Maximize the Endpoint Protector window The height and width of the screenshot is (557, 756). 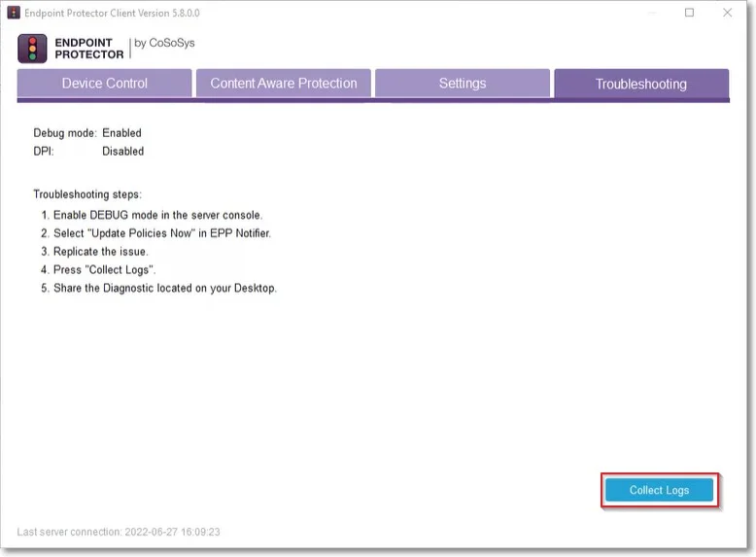click(x=690, y=13)
